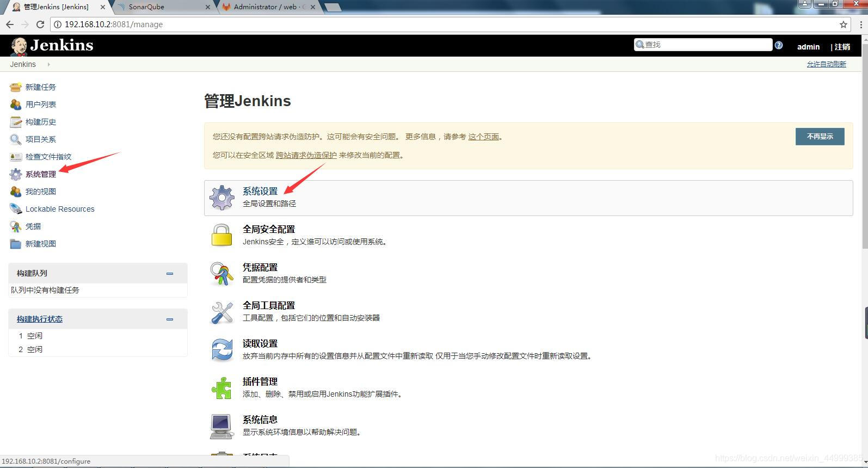
Task: Click the 我的视图 icon
Action: tap(16, 192)
